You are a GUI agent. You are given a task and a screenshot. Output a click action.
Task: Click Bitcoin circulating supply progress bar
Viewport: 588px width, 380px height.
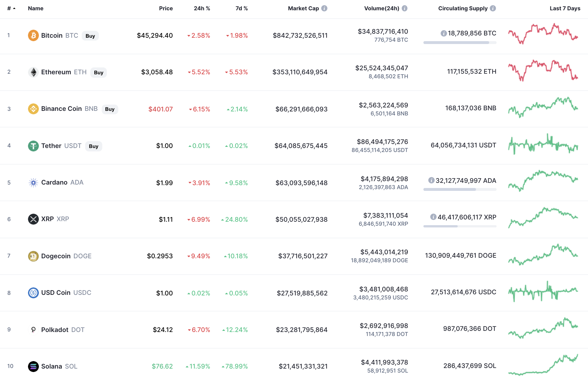point(460,43)
